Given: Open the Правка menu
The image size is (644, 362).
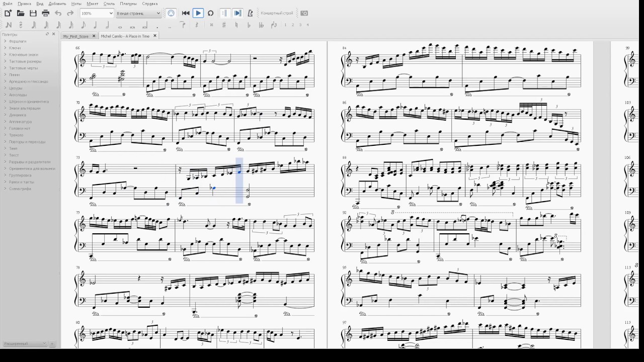Looking at the screenshot, I should point(24,4).
